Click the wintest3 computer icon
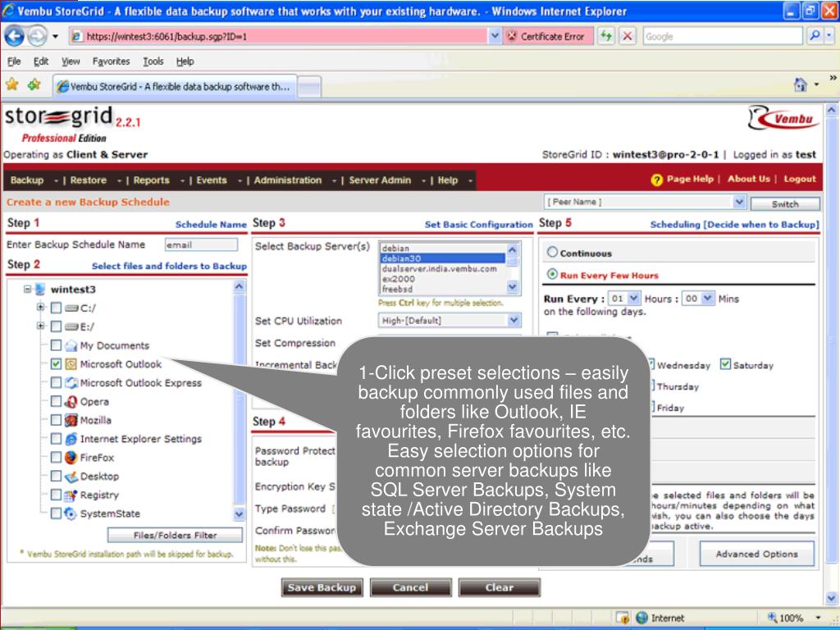 pyautogui.click(x=39, y=290)
